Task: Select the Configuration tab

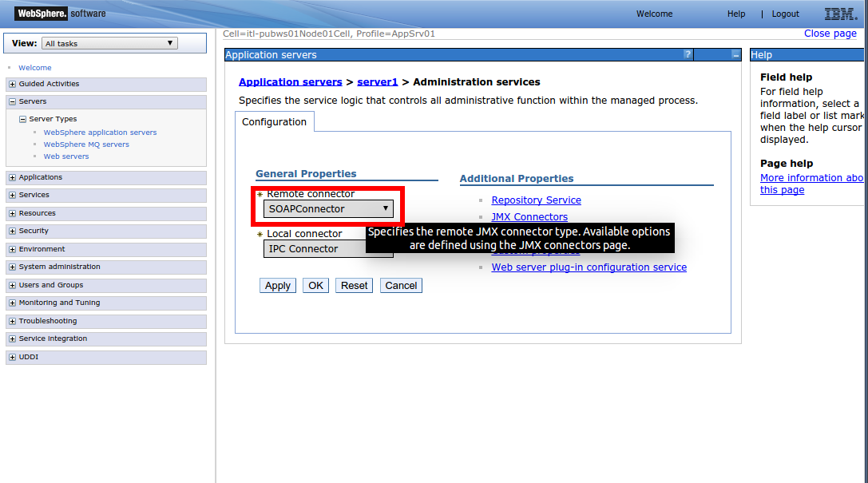Action: [x=275, y=121]
